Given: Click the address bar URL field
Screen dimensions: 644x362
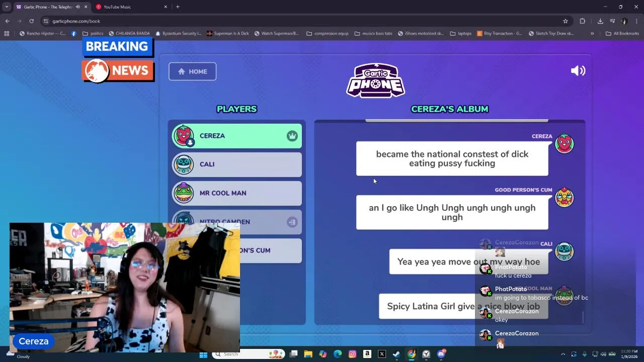Looking at the screenshot, I should (302, 21).
